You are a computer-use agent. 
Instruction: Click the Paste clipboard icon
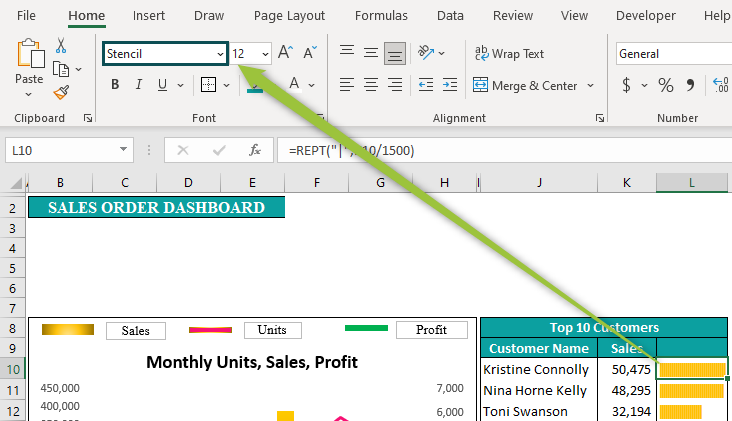coord(31,54)
